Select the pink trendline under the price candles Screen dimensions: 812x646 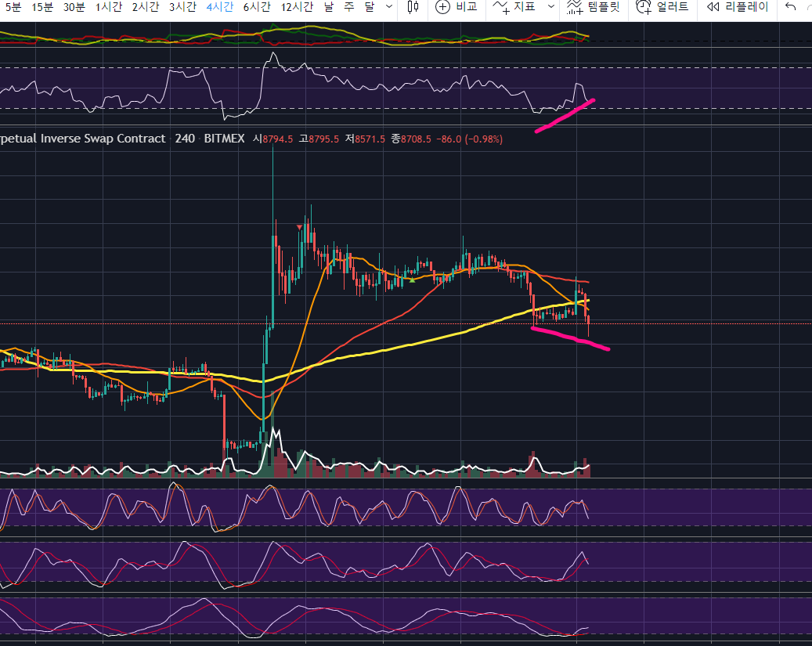click(570, 337)
